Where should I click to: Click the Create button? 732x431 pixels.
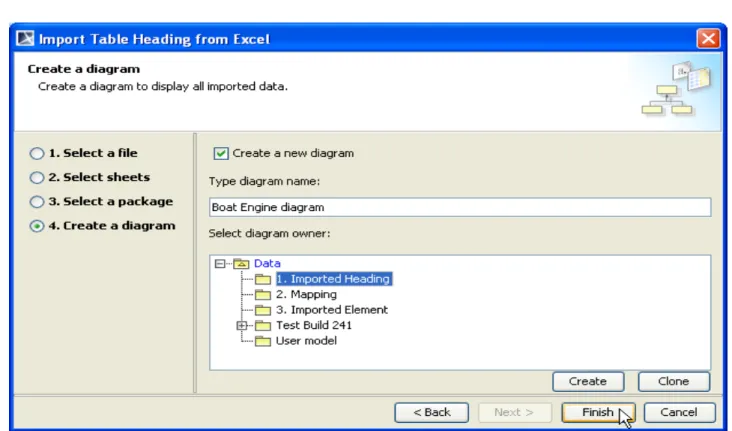[x=588, y=382]
